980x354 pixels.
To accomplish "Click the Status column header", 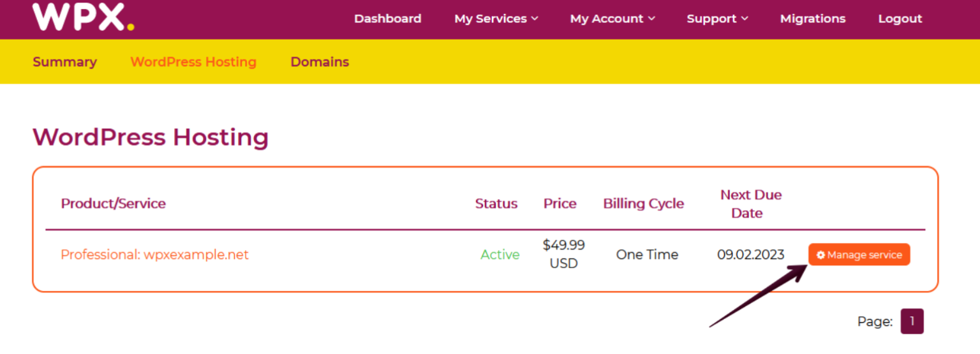I will pyautogui.click(x=496, y=203).
